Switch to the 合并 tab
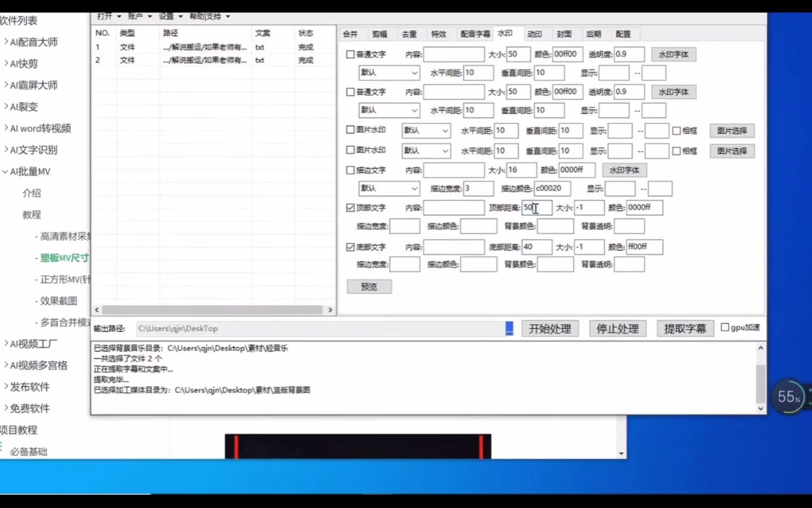Viewport: 812px width, 508px height. 350,34
